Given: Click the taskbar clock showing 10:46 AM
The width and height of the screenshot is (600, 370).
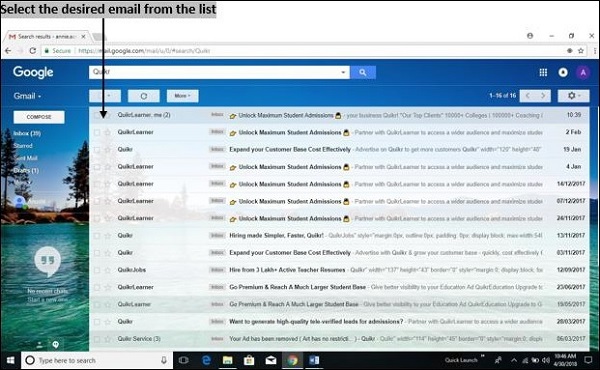Looking at the screenshot, I should 565,360.
